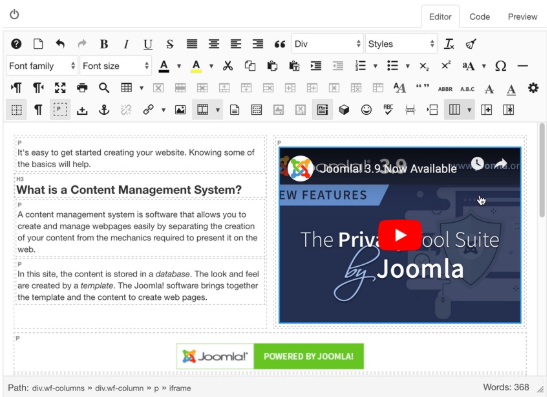Screen dimensions: 547x397
Task: Toggle subscript formatting
Action: click(424, 66)
